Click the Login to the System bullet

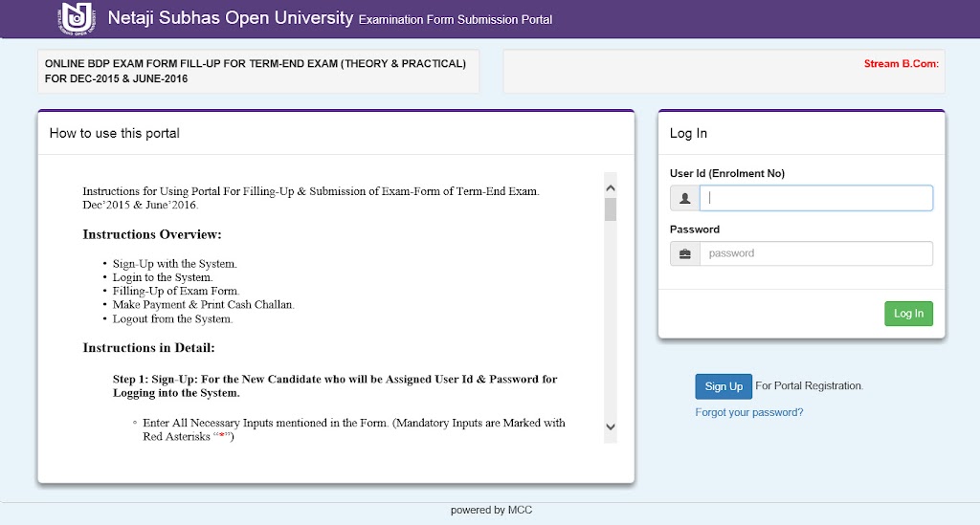163,277
